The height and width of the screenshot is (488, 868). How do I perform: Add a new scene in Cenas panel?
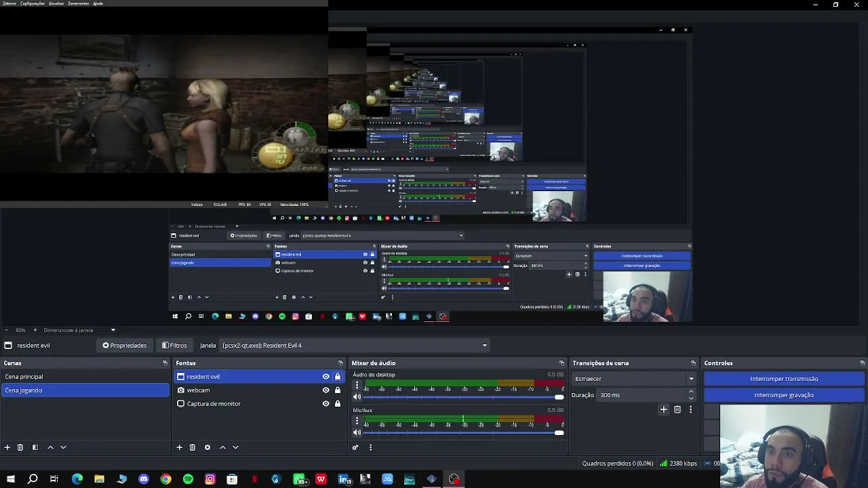pyautogui.click(x=7, y=447)
